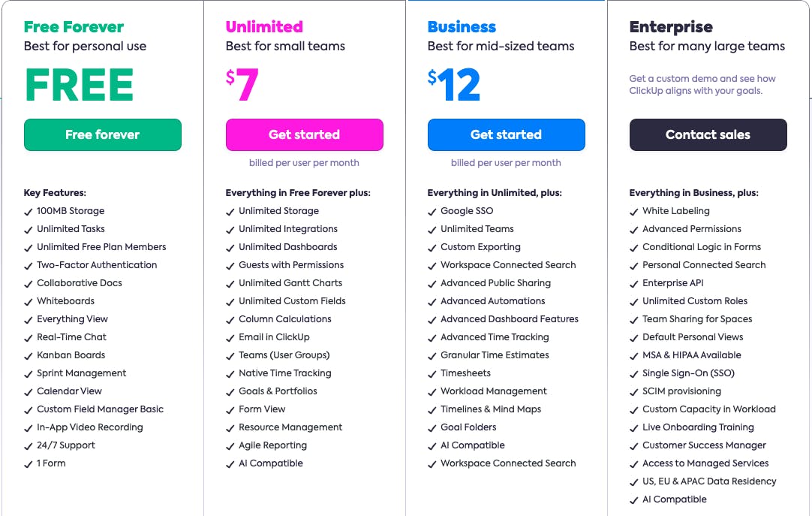The width and height of the screenshot is (812, 516).
Task: Click the Free forever button
Action: pos(102,134)
